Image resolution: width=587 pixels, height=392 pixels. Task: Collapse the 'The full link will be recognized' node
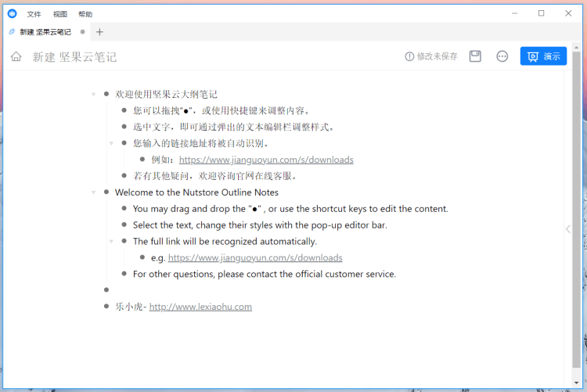point(111,242)
